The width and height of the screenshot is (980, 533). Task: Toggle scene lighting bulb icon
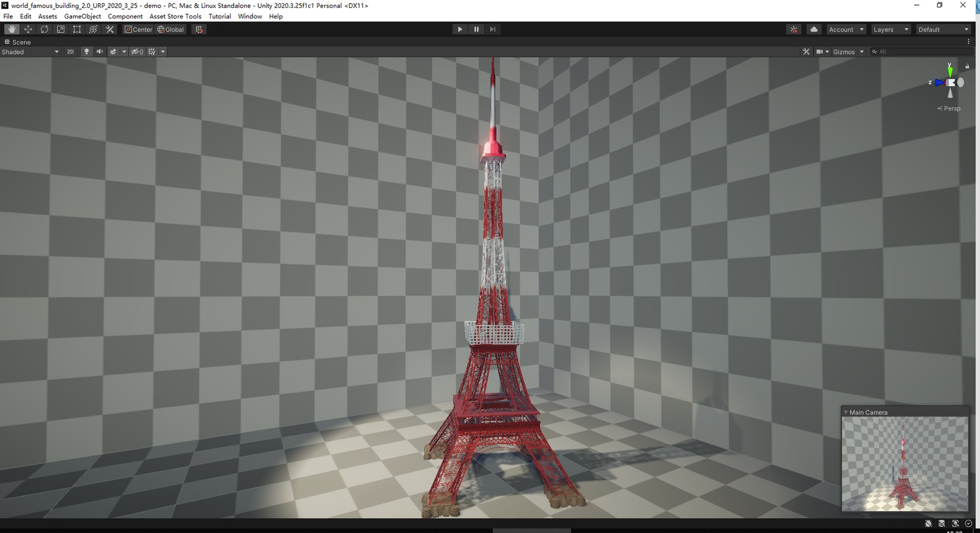[x=87, y=52]
